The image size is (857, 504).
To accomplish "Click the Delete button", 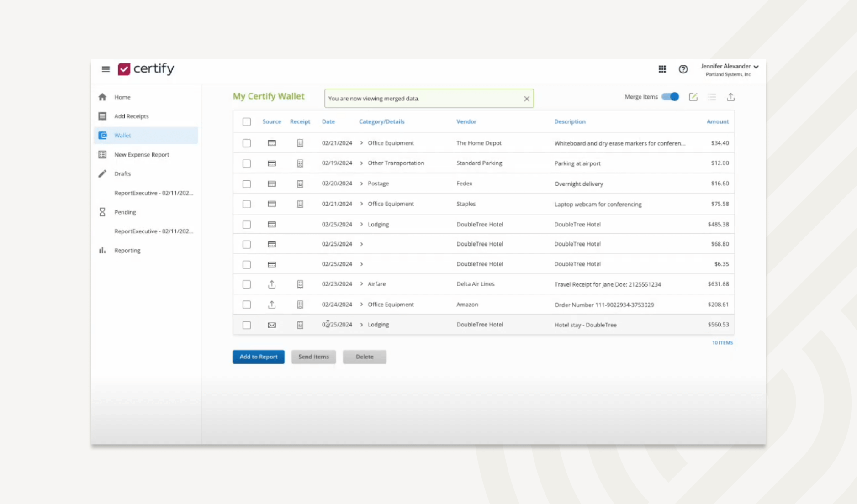I will point(365,357).
